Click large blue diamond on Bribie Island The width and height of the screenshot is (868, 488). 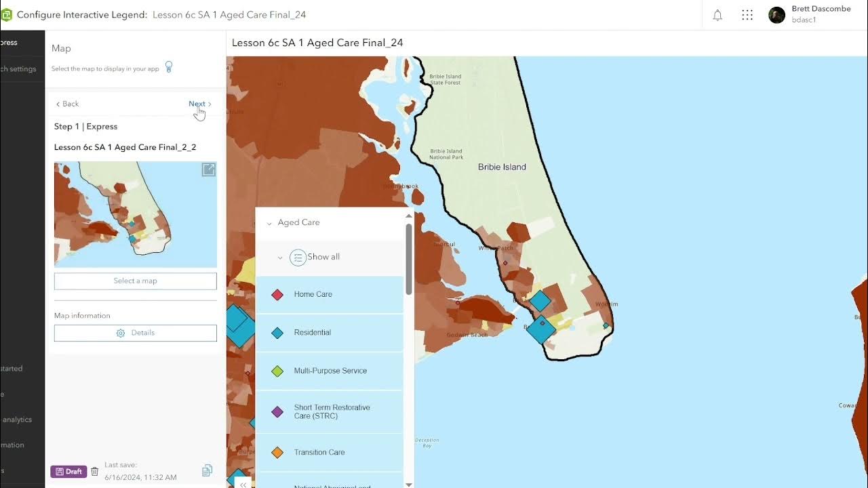tap(540, 329)
